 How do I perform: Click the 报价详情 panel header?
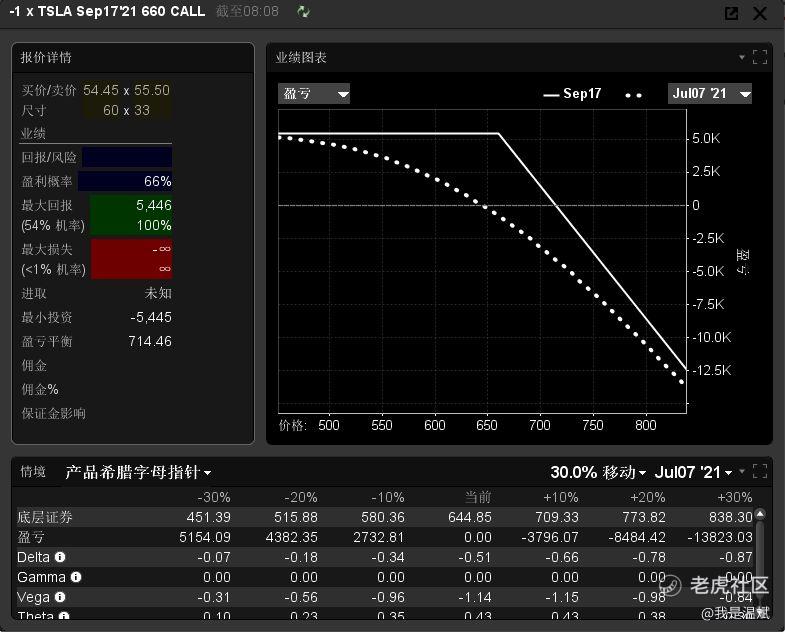pos(133,58)
